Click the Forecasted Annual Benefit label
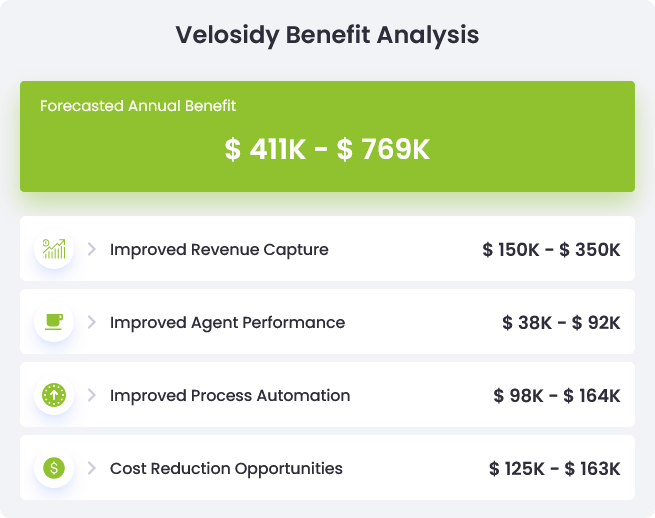The width and height of the screenshot is (655, 518). [x=138, y=106]
